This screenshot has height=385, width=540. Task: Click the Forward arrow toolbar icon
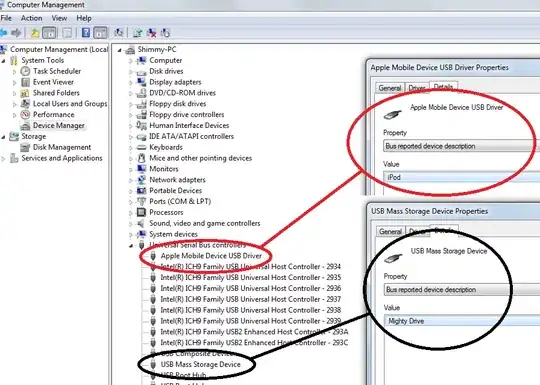[x=16, y=33]
